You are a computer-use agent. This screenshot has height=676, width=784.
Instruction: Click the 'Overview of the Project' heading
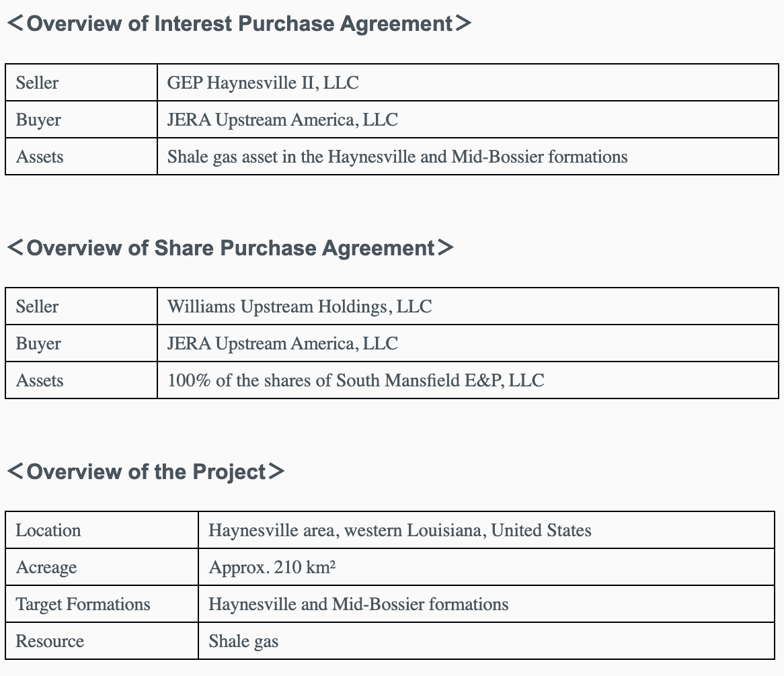(x=146, y=472)
